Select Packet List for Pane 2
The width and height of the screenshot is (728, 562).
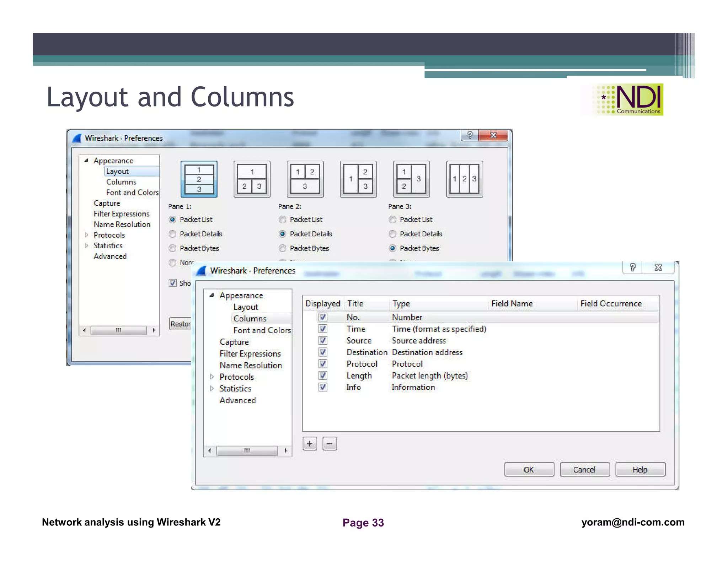click(x=283, y=220)
